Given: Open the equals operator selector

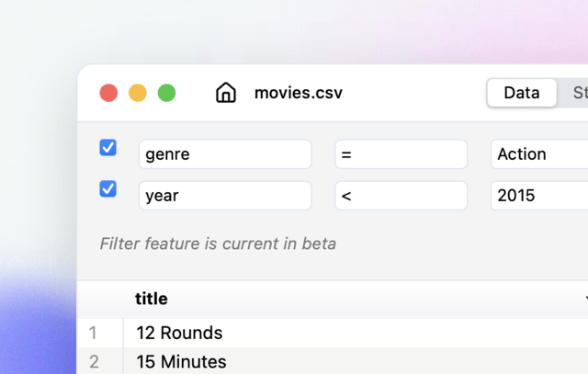Looking at the screenshot, I should tap(401, 154).
